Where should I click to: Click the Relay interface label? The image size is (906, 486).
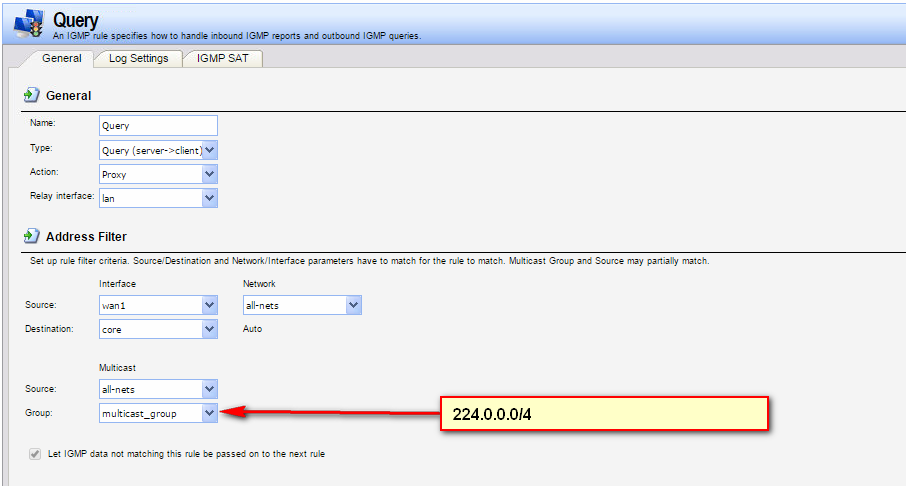click(62, 196)
